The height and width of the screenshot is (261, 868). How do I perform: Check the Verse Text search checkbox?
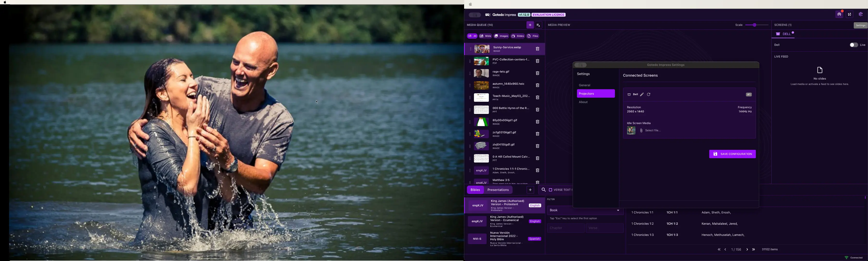point(551,190)
